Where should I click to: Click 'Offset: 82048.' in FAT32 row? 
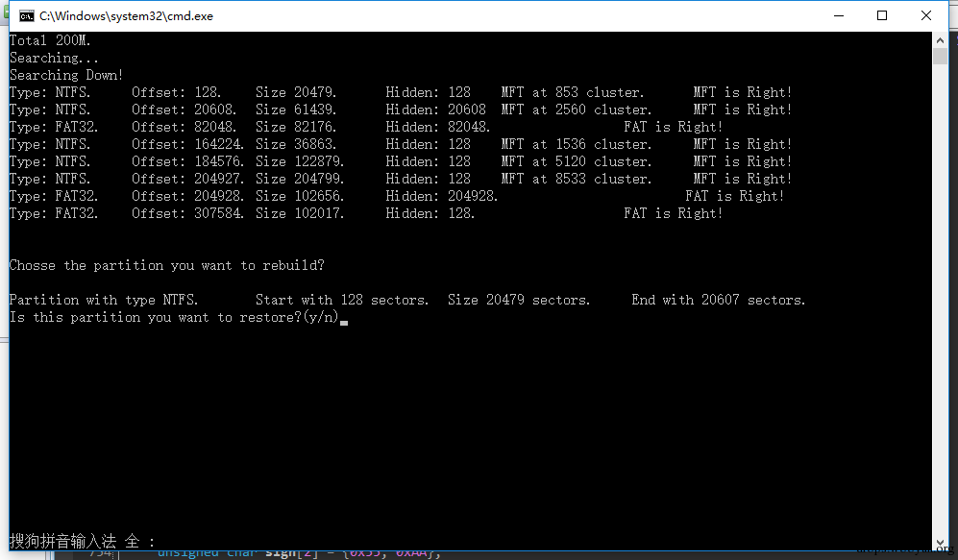184,127
